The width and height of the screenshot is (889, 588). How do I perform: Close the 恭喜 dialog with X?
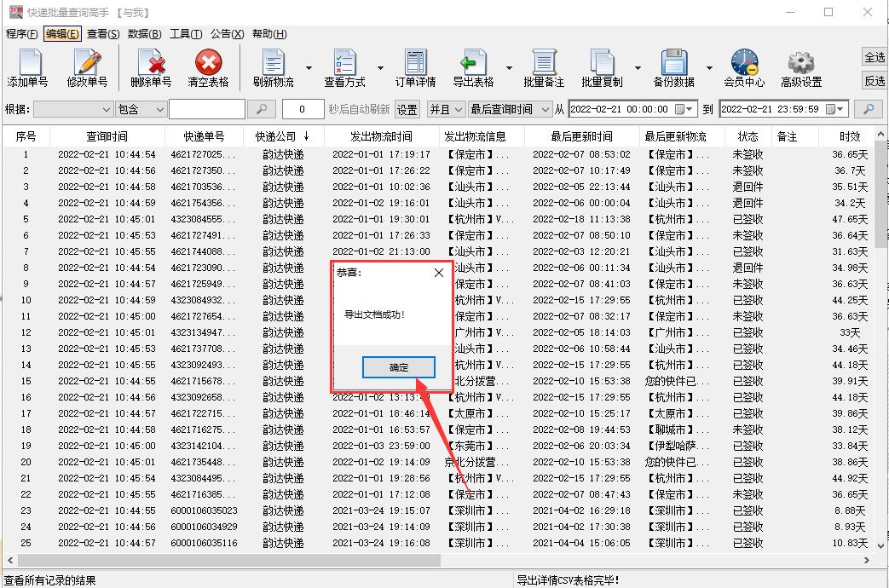click(x=439, y=273)
